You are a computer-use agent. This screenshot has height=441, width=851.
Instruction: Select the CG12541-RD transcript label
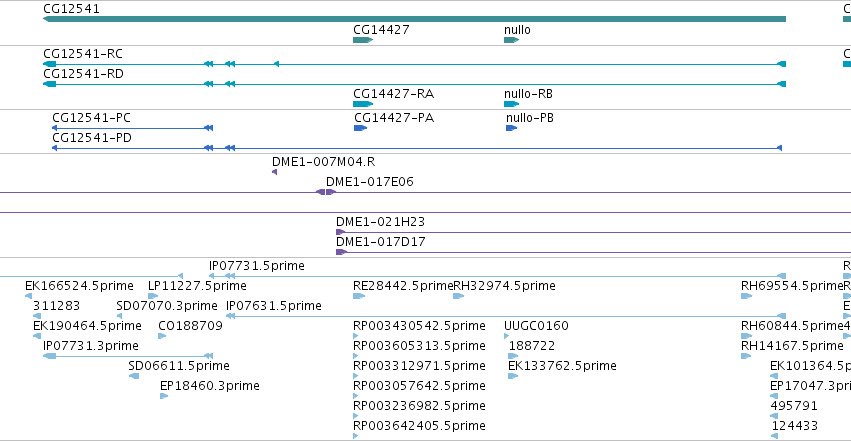pos(83,74)
